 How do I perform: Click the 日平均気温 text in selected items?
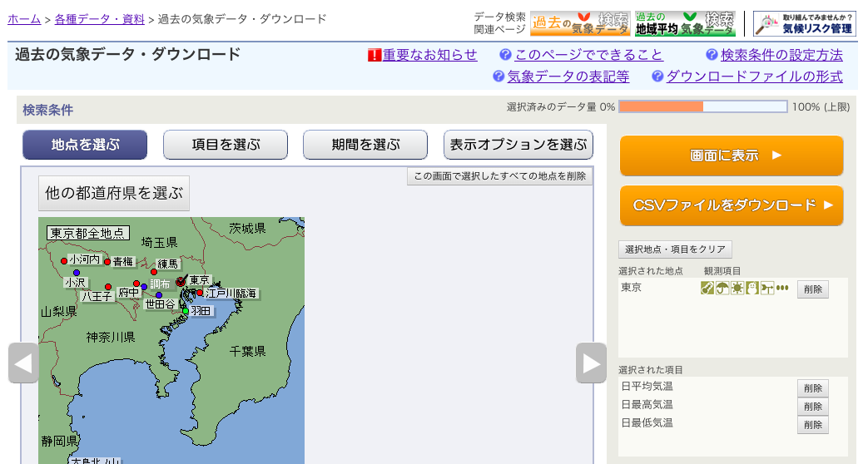click(647, 386)
